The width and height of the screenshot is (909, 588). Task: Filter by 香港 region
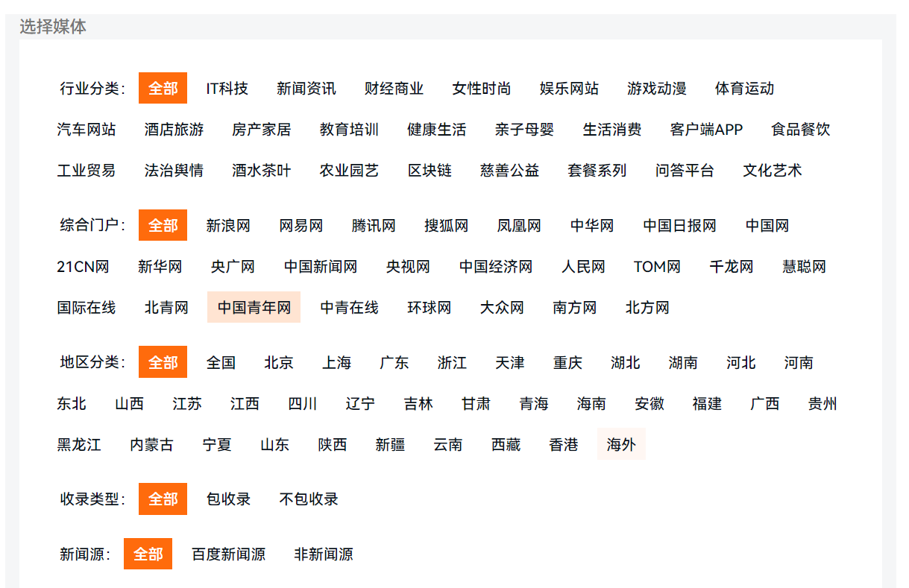pyautogui.click(x=564, y=444)
